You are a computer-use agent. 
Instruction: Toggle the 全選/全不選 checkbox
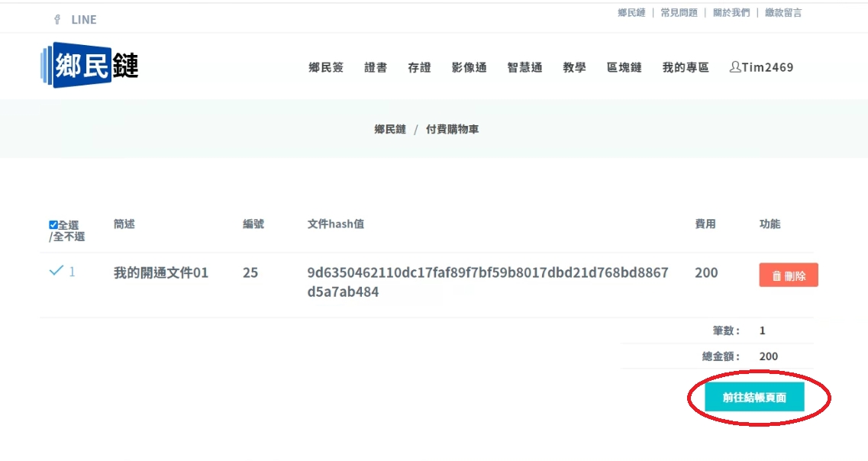coord(53,225)
